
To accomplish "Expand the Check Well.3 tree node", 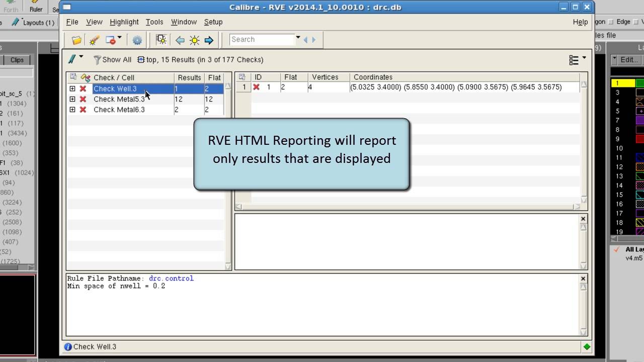I will click(72, 88).
